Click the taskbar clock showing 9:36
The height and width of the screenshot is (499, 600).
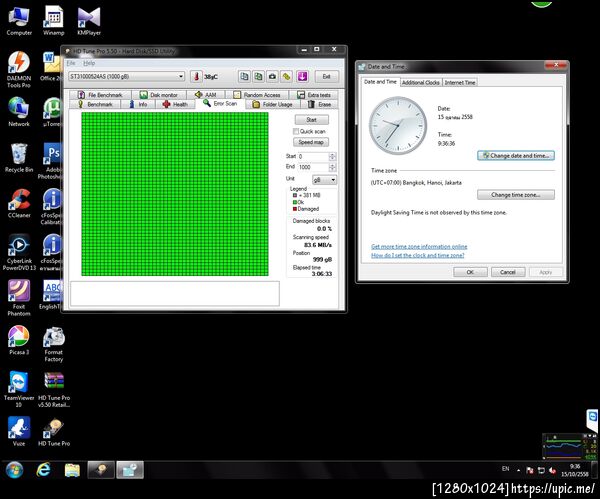(575, 470)
